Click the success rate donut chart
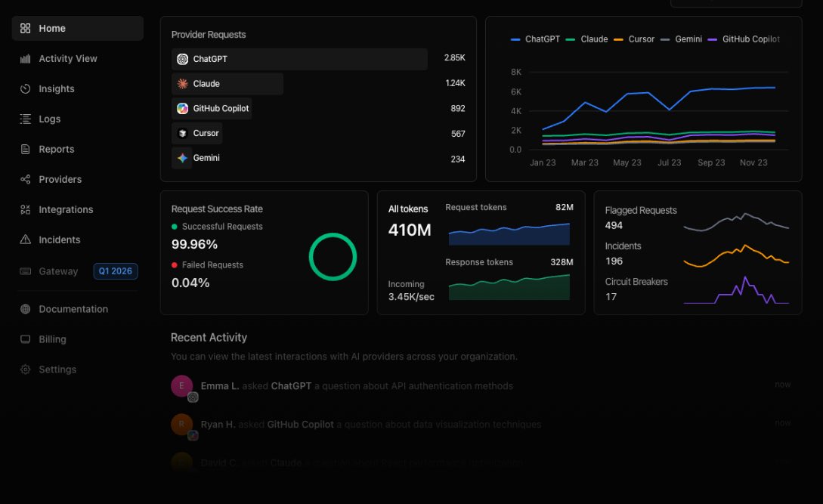This screenshot has height=504, width=823. click(333, 257)
